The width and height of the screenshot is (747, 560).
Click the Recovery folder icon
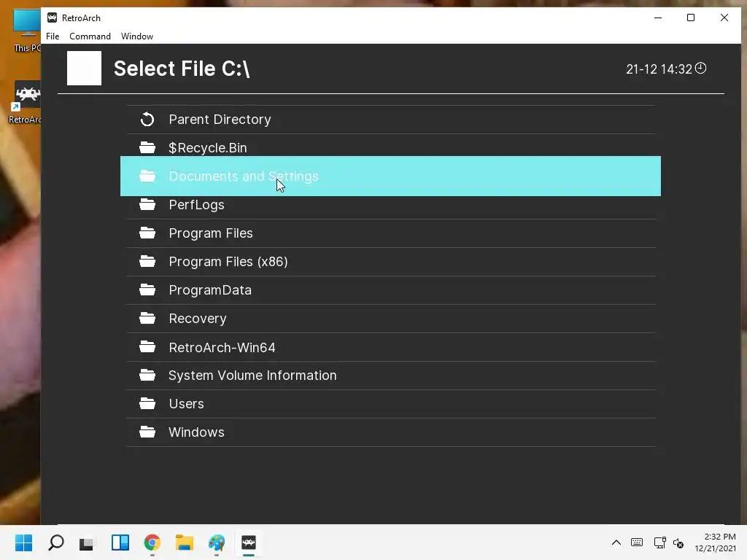click(147, 319)
